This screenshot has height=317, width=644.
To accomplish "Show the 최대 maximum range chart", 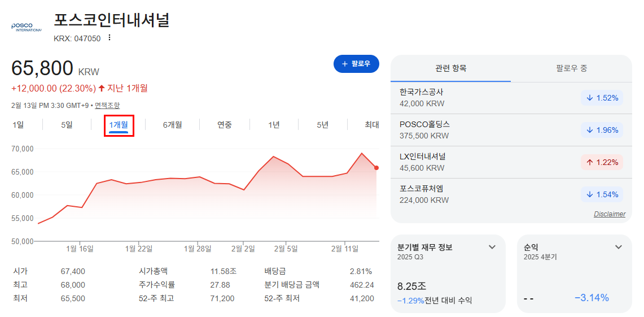I will (x=372, y=124).
